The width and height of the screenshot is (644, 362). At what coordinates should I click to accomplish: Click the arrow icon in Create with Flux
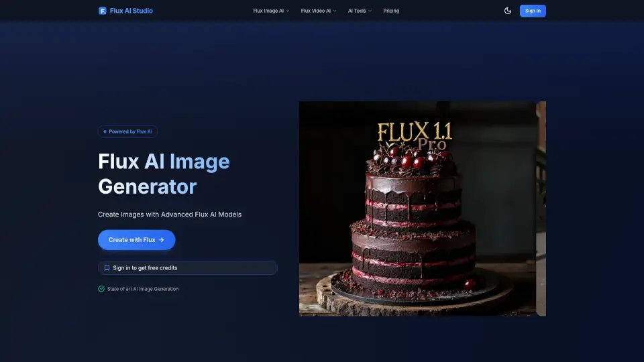pyautogui.click(x=162, y=240)
